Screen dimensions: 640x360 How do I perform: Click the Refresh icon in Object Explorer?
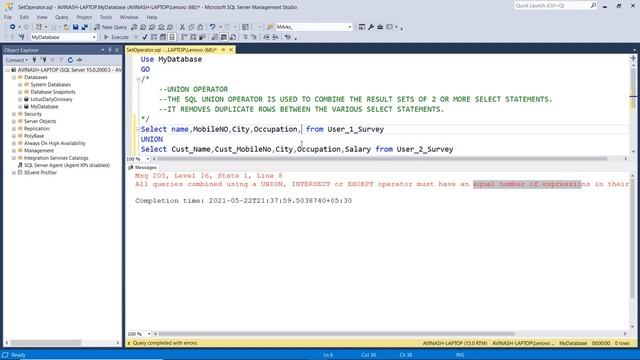70,60
